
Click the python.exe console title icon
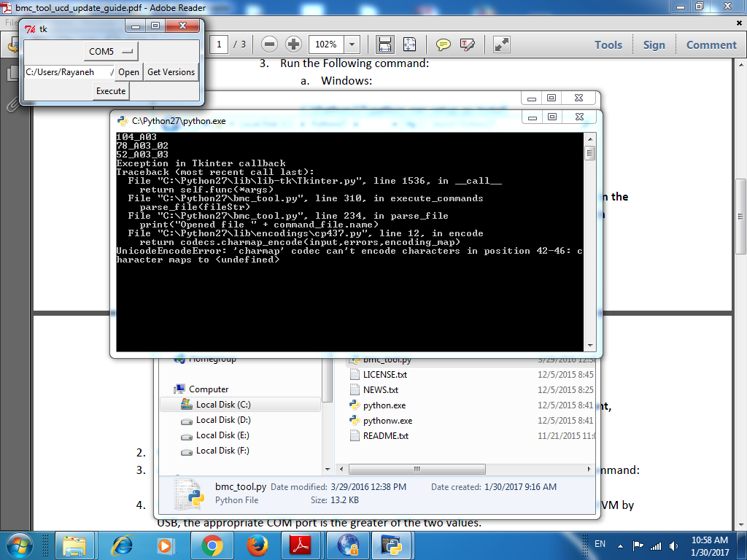pyautogui.click(x=123, y=121)
